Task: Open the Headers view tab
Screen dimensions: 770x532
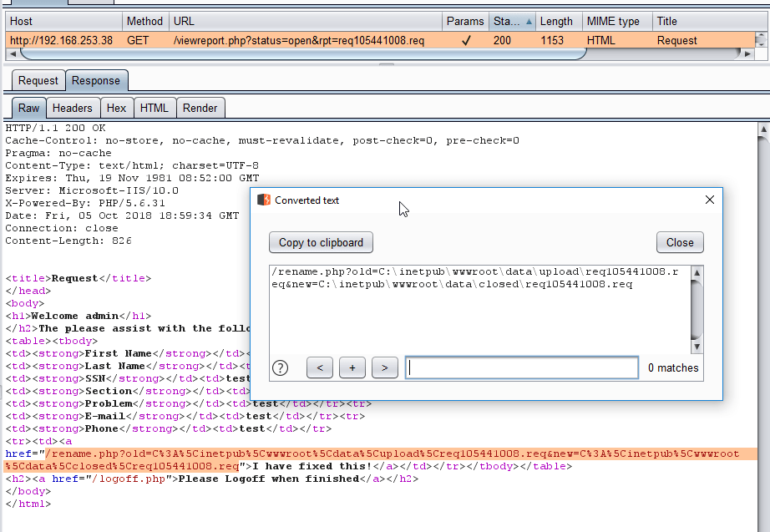Action: (x=73, y=108)
